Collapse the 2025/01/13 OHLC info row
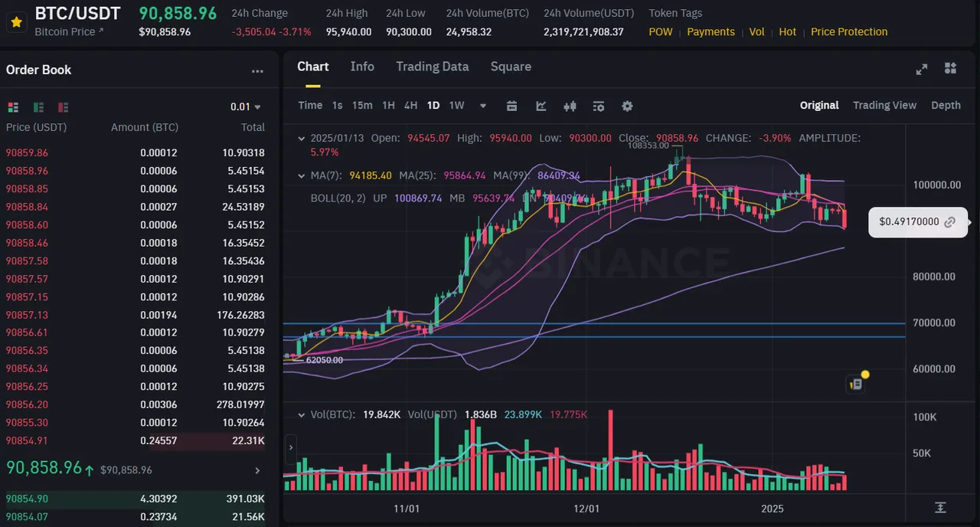This screenshot has height=527, width=980. pos(301,139)
